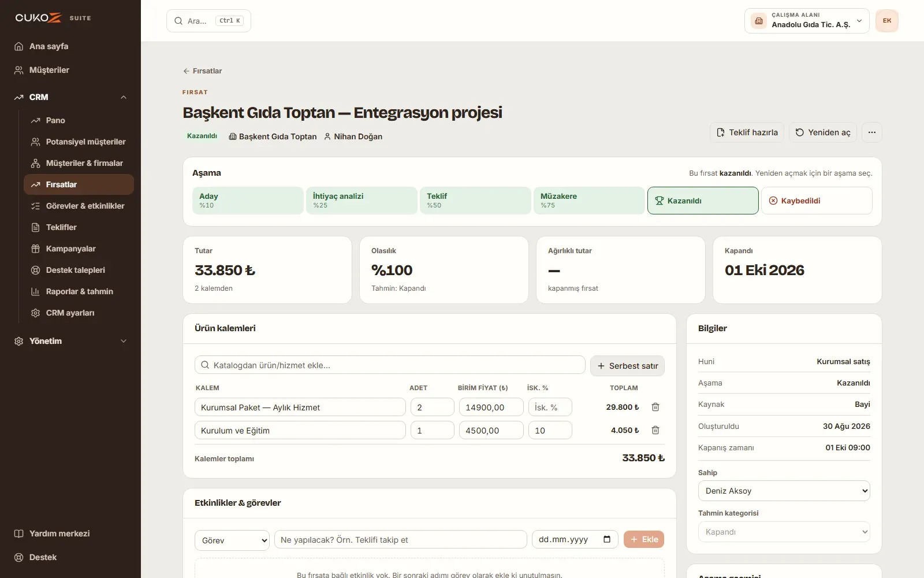Open Potansiyel müşteriler page

click(x=79, y=142)
